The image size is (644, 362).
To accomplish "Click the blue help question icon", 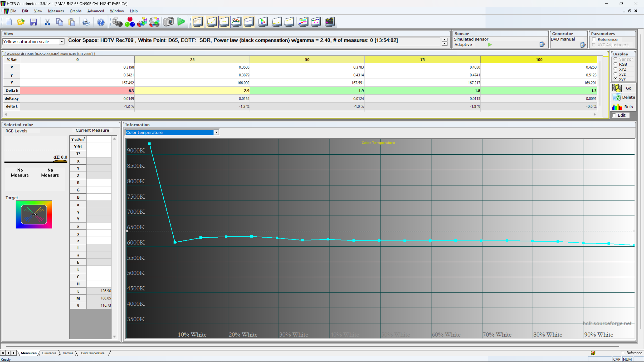I will (x=101, y=22).
